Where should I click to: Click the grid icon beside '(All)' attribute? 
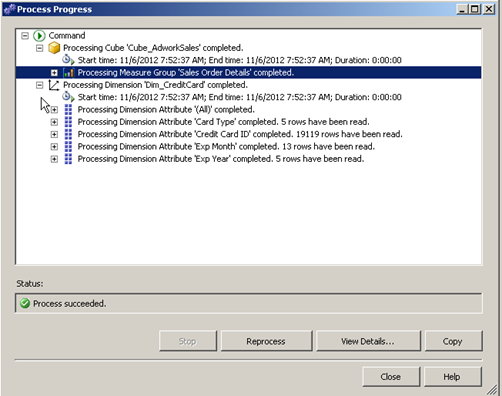pos(68,110)
